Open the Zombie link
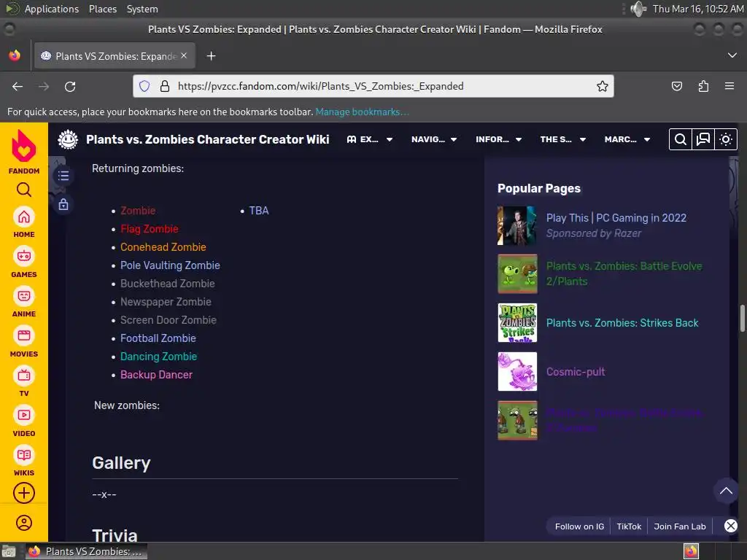The width and height of the screenshot is (747, 560). (138, 211)
